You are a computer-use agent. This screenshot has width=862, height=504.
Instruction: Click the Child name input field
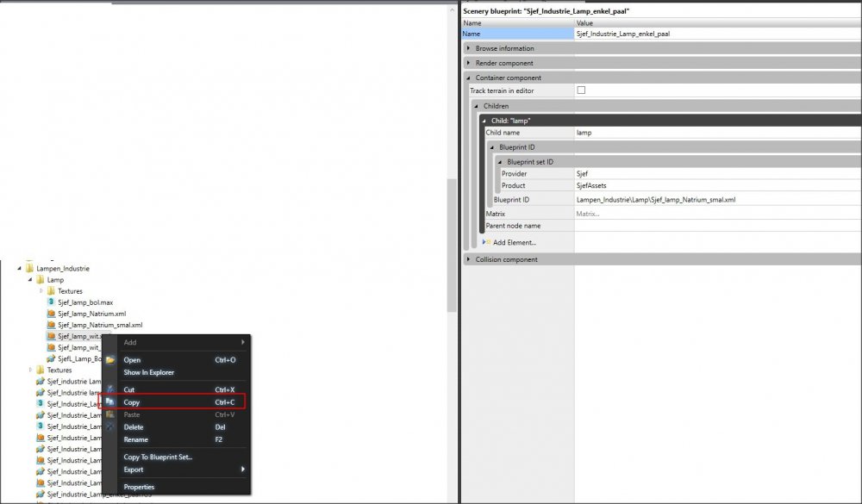coord(715,133)
